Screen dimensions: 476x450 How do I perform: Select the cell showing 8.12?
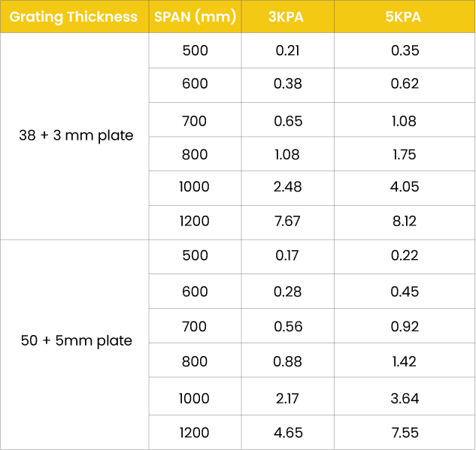tap(405, 222)
